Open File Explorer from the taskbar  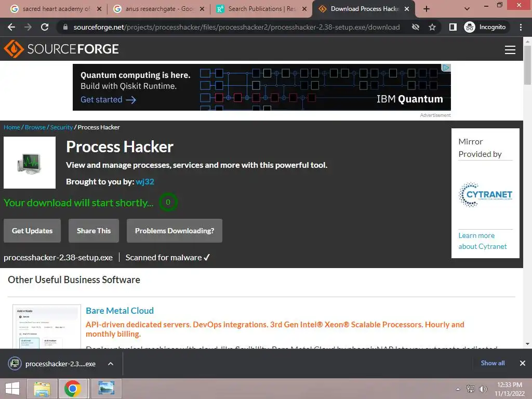pos(42,389)
